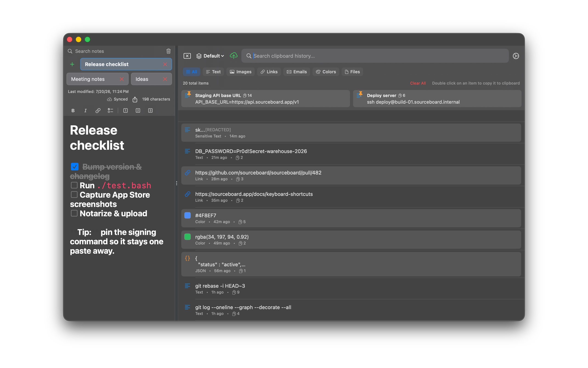Apply heading level 2
Viewport: 588px width, 368px height.
[138, 110]
